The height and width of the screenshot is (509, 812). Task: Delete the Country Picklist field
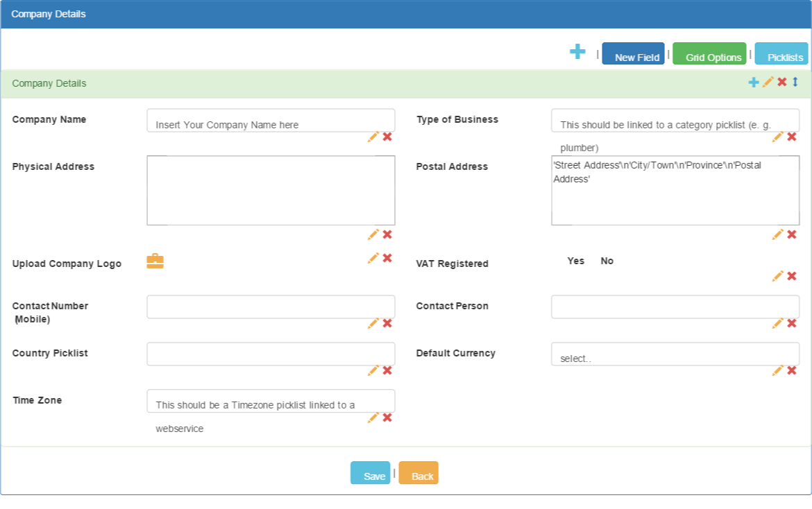(x=387, y=370)
